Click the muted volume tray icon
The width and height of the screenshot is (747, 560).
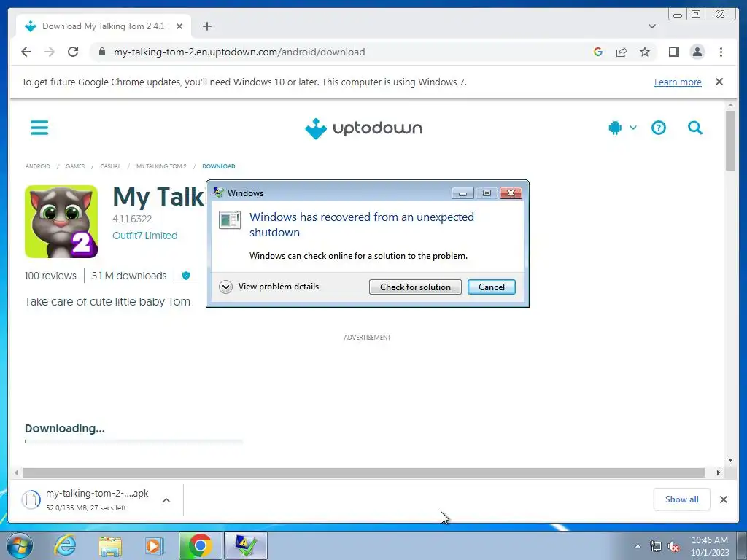click(673, 546)
